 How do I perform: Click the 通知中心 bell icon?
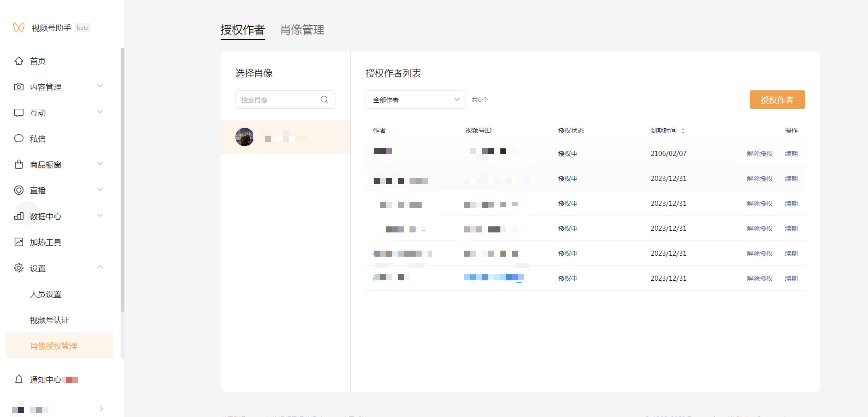click(x=18, y=379)
